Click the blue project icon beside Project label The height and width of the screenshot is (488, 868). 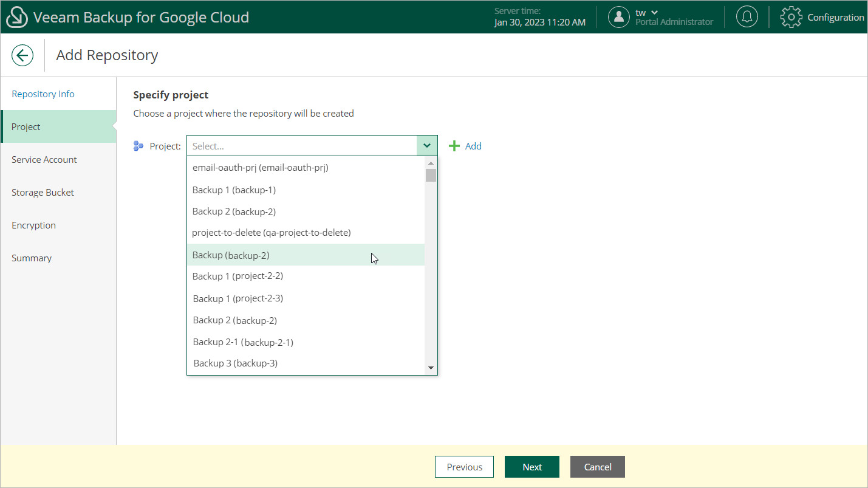[x=138, y=146]
